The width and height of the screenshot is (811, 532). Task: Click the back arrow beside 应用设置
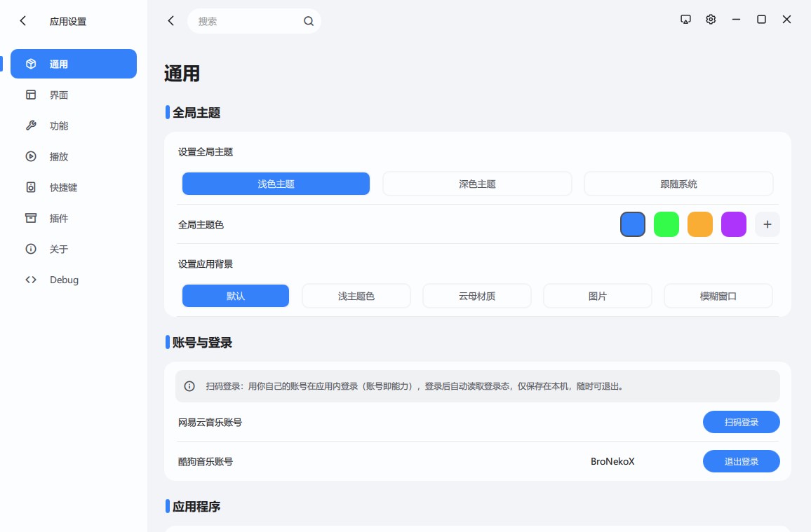[x=22, y=20]
